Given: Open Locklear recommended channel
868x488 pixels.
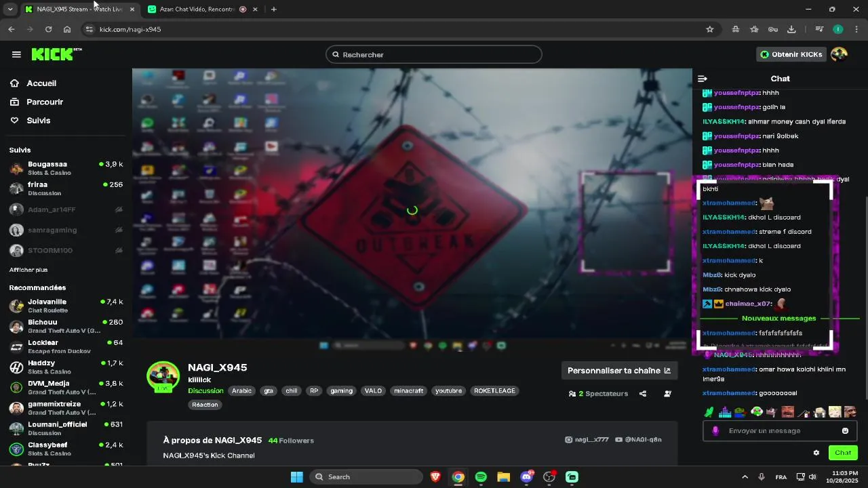Looking at the screenshot, I should coord(66,346).
